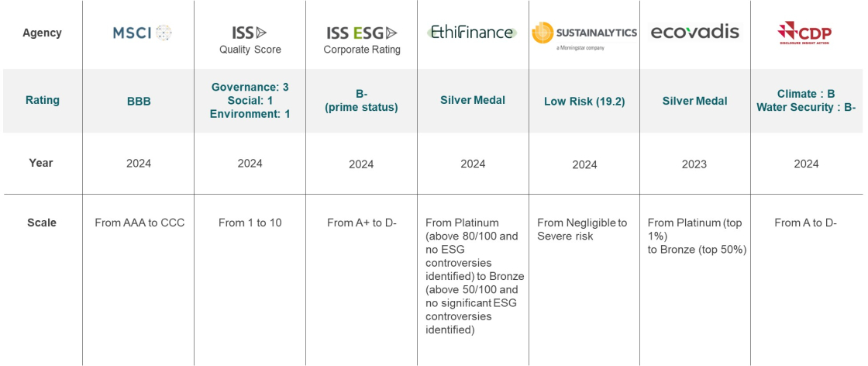The height and width of the screenshot is (366, 868).
Task: Click the 2023 year value for EcoVadis
Action: (x=695, y=164)
